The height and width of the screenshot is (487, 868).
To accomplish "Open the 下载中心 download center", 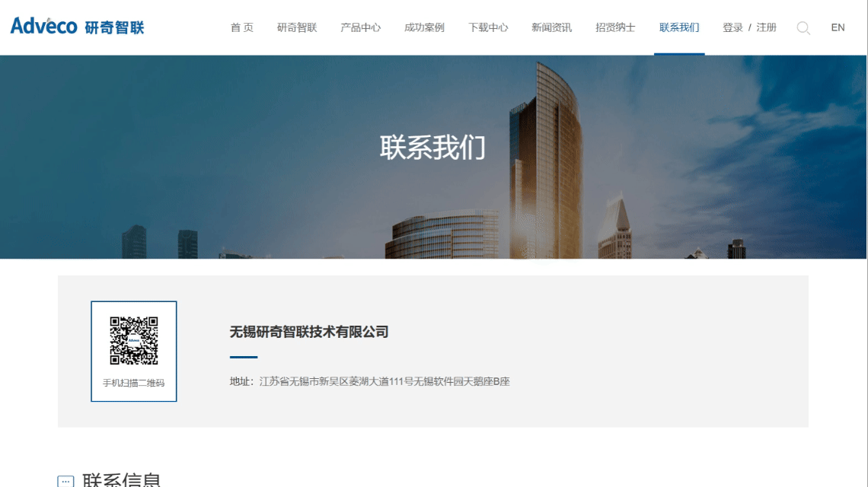I will [x=487, y=27].
